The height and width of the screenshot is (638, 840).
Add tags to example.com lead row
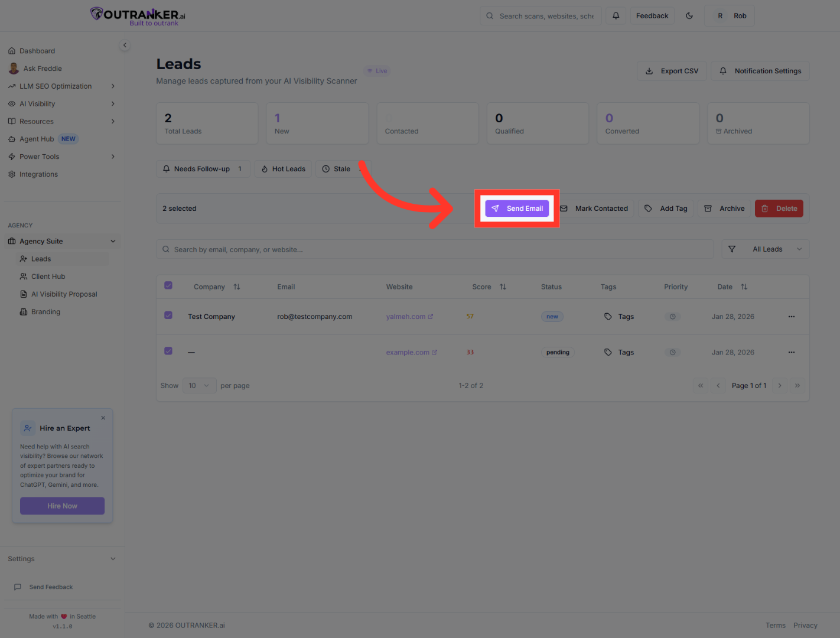pyautogui.click(x=619, y=352)
